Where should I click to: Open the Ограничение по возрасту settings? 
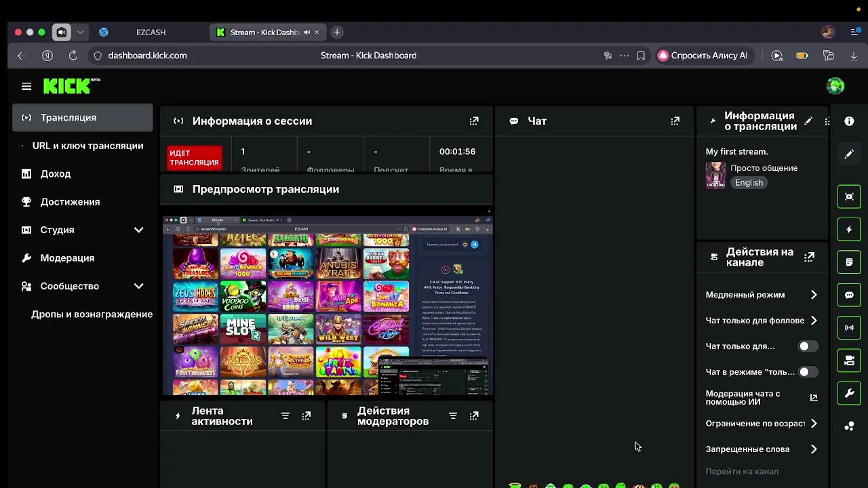[x=762, y=424]
